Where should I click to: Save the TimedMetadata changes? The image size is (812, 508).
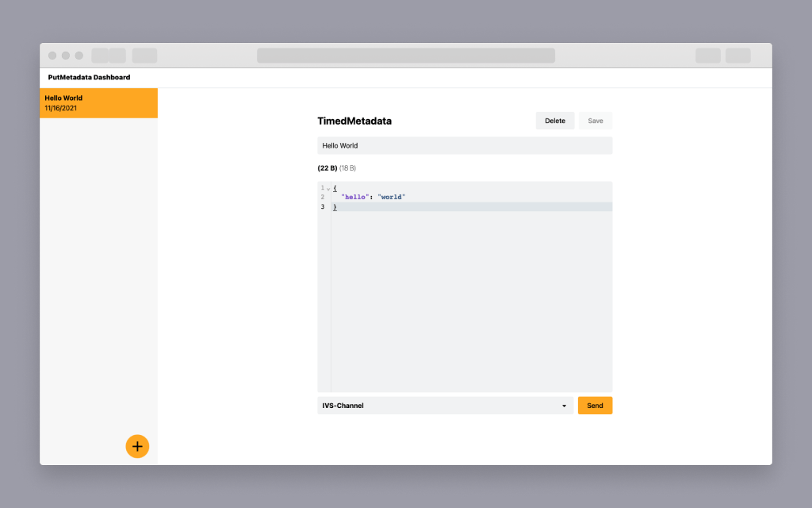[x=596, y=121]
